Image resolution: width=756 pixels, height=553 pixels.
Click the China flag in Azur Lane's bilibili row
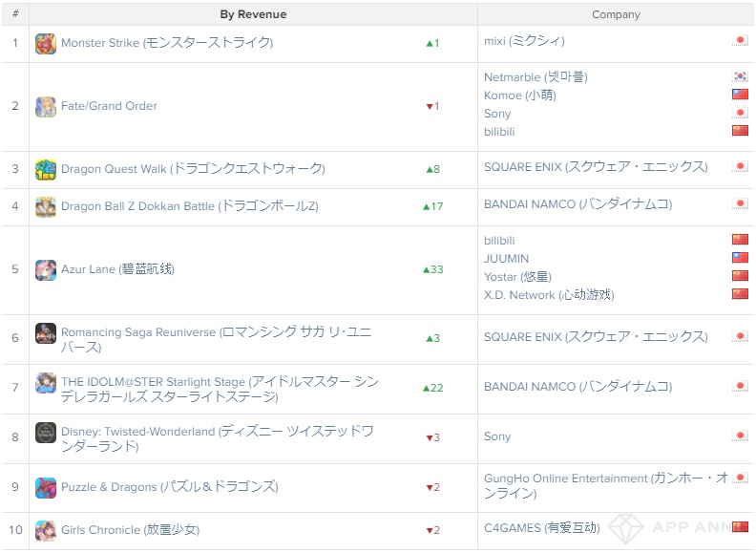[740, 240]
